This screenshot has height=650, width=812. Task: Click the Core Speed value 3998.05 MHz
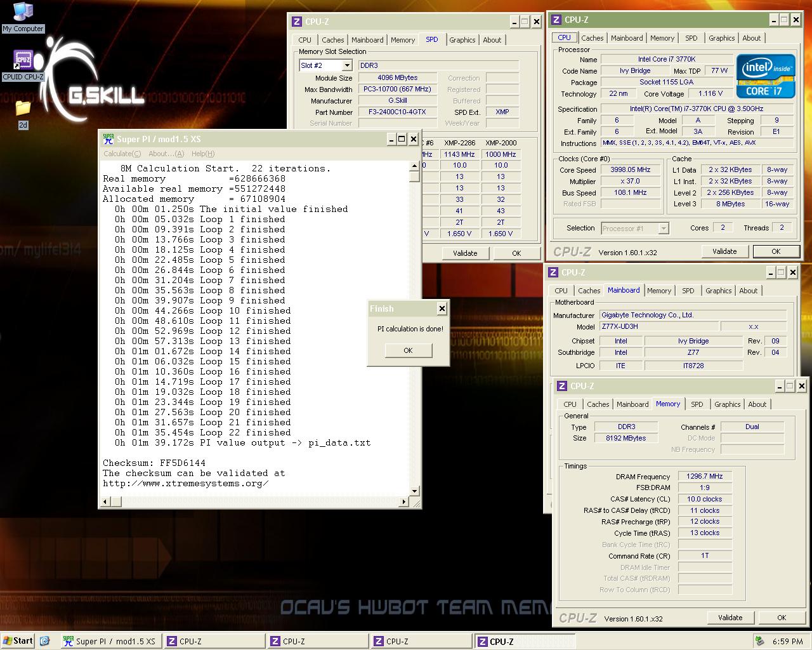(x=631, y=170)
